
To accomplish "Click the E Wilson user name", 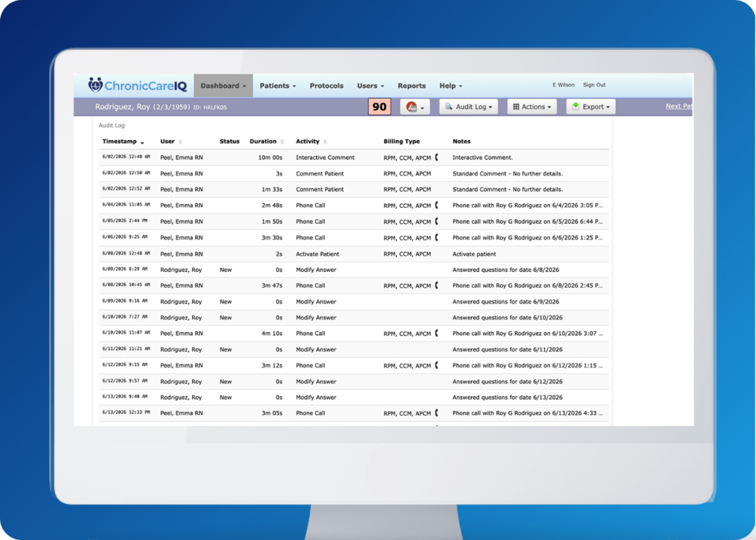I will (563, 85).
